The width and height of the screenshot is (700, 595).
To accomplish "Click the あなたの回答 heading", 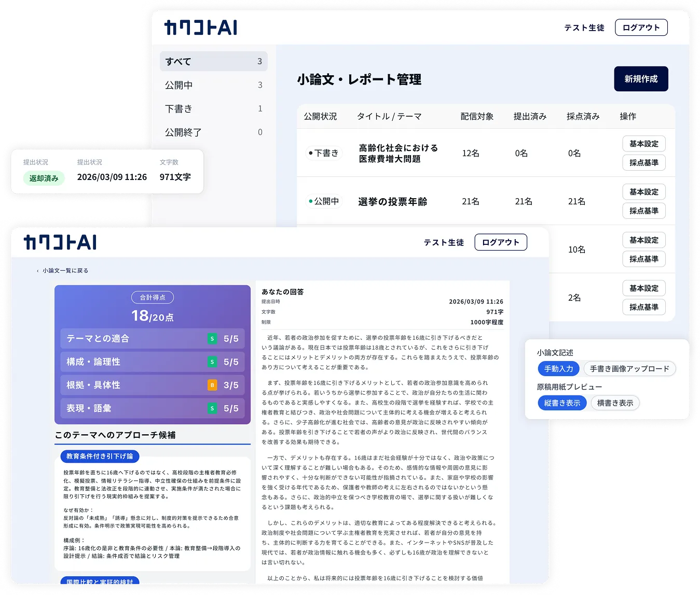I will (x=283, y=292).
